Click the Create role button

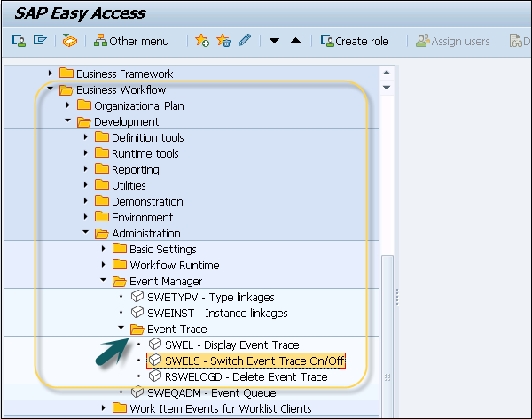(x=355, y=41)
